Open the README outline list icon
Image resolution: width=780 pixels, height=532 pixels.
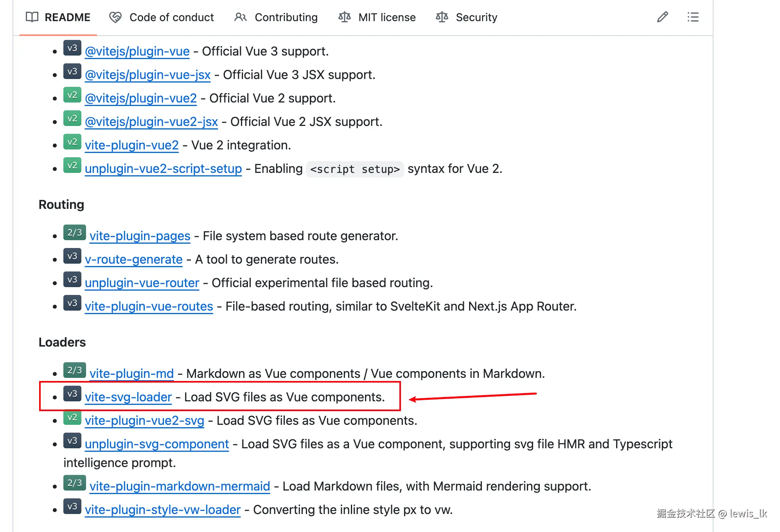tap(693, 17)
